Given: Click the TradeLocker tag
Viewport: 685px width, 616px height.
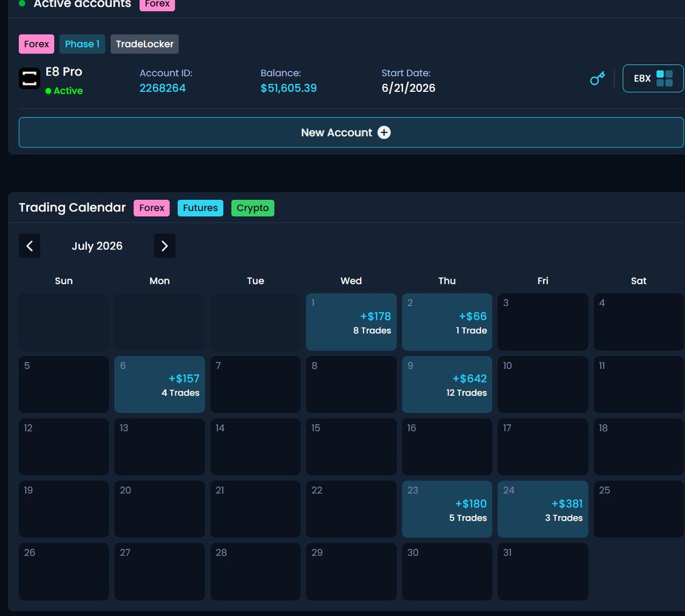Looking at the screenshot, I should [x=144, y=44].
